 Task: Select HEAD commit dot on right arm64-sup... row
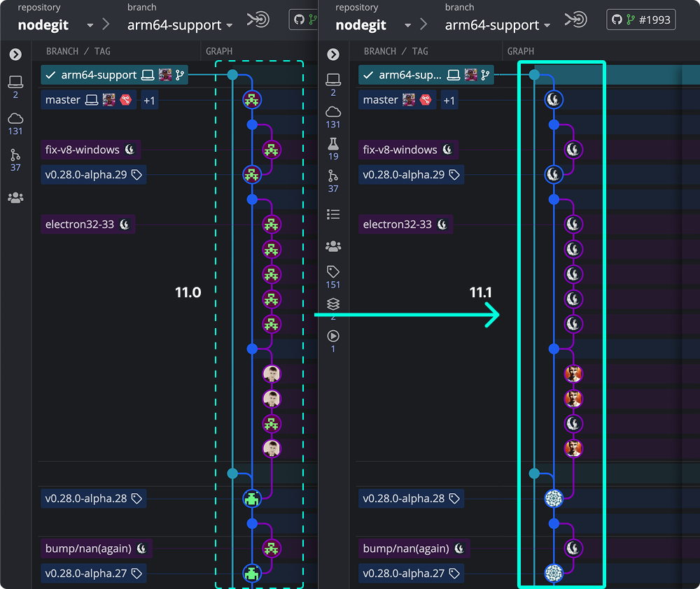point(534,75)
